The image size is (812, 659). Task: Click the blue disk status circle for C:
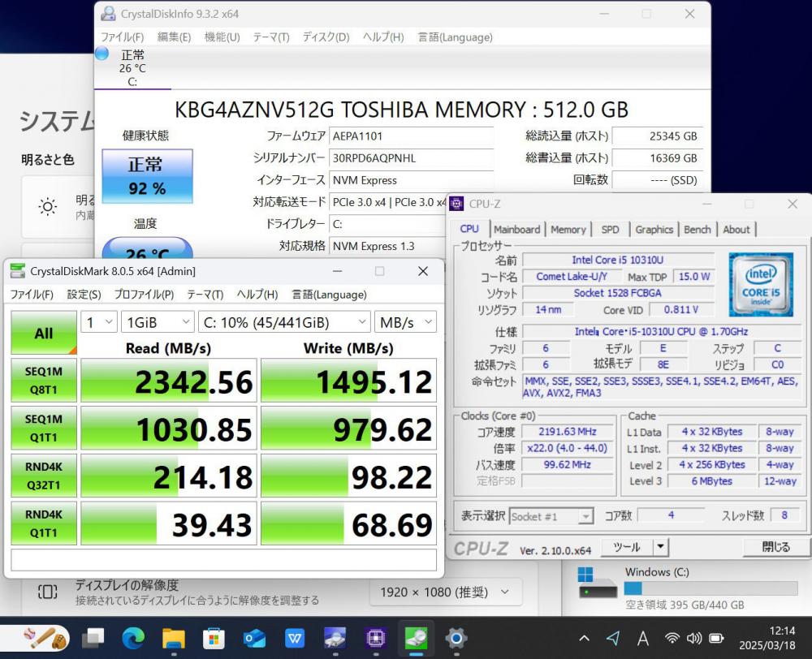coord(101,54)
